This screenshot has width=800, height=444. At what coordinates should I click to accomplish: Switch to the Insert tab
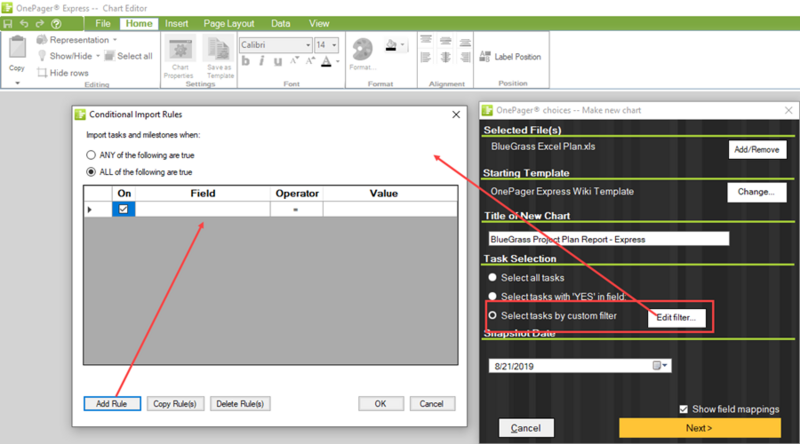[x=177, y=23]
